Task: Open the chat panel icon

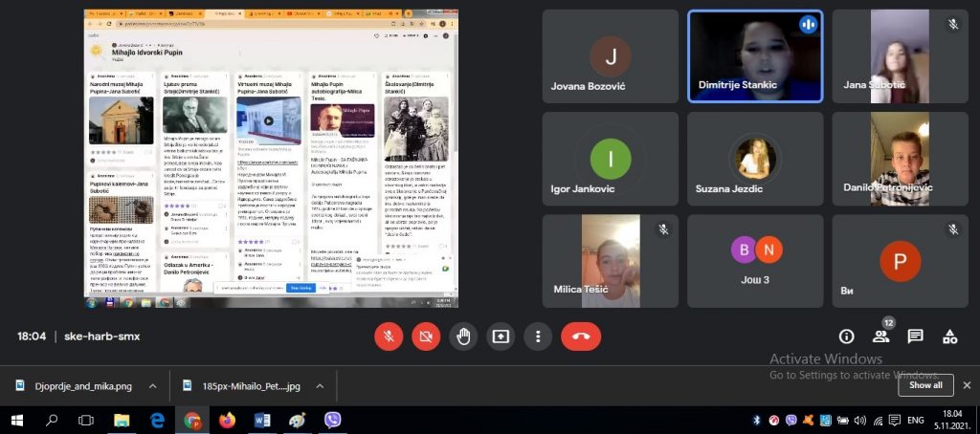Action: tap(915, 336)
